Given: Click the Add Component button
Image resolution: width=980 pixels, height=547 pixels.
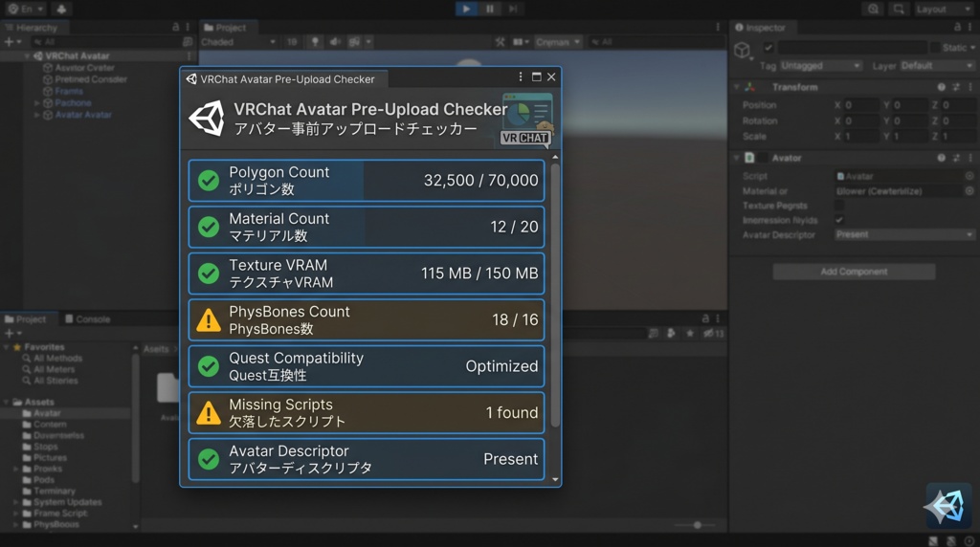Looking at the screenshot, I should pos(854,272).
